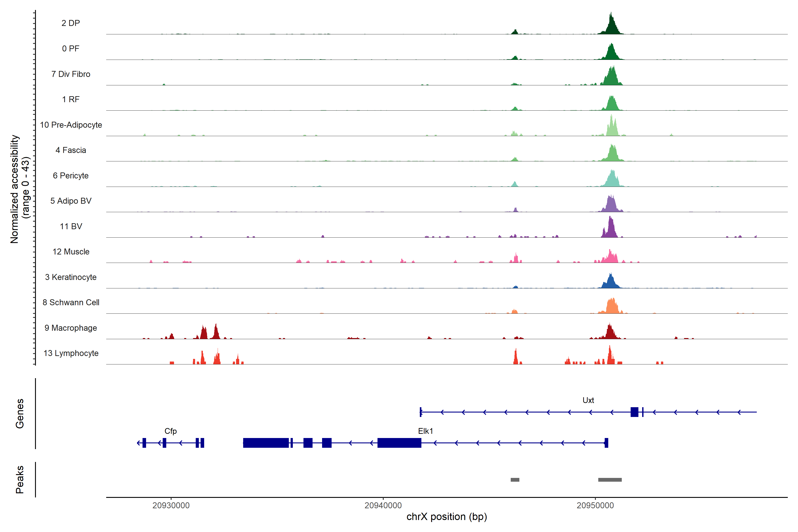Click the 3 Keratinocyte track label
This screenshot has height=532, width=798.
pyautogui.click(x=70, y=277)
